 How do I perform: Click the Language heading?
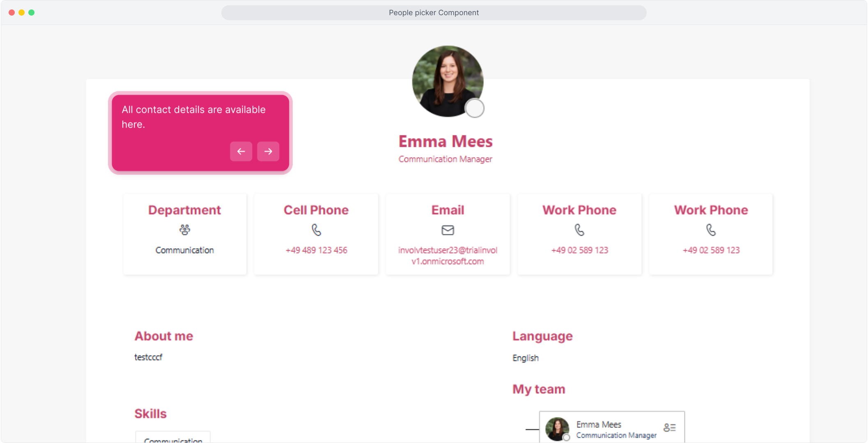[542, 336]
